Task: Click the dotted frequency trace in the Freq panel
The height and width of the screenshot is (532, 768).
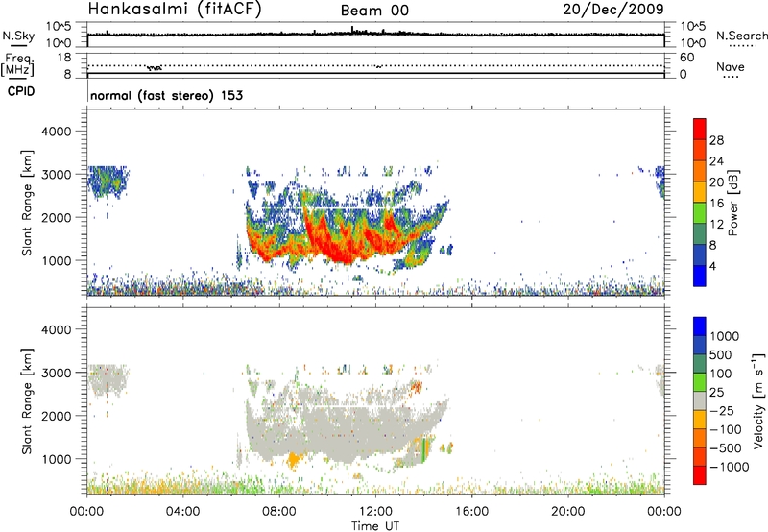Action: pos(375,65)
